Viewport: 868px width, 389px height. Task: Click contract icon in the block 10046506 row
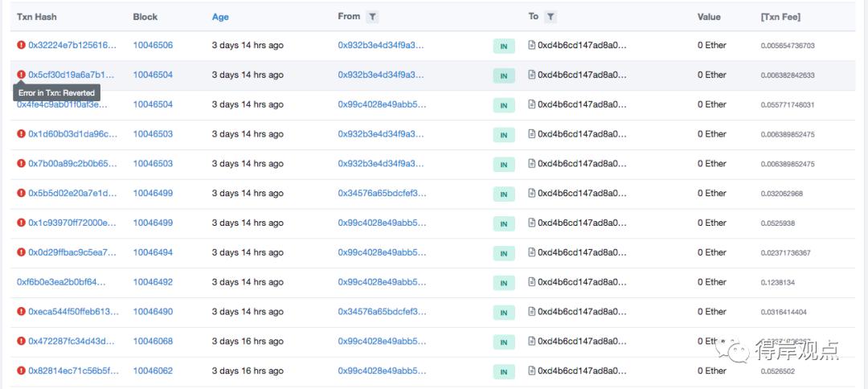coord(532,45)
